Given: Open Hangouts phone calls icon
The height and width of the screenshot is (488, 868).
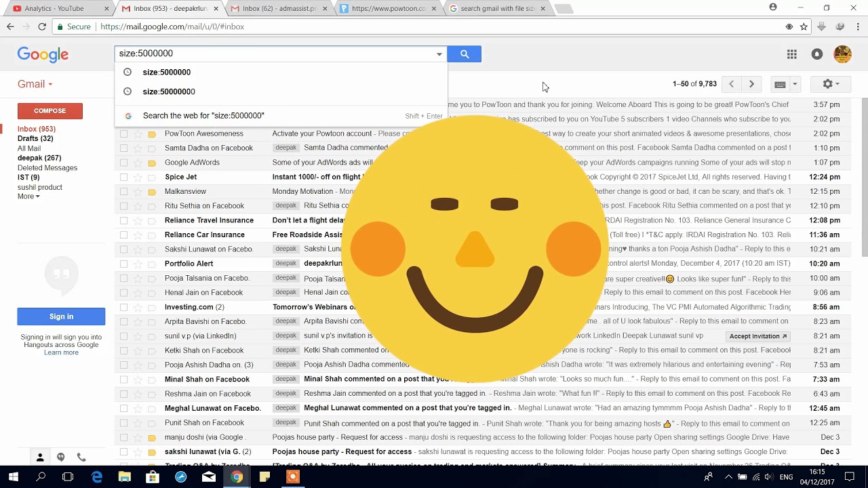Looking at the screenshot, I should pos(81,457).
